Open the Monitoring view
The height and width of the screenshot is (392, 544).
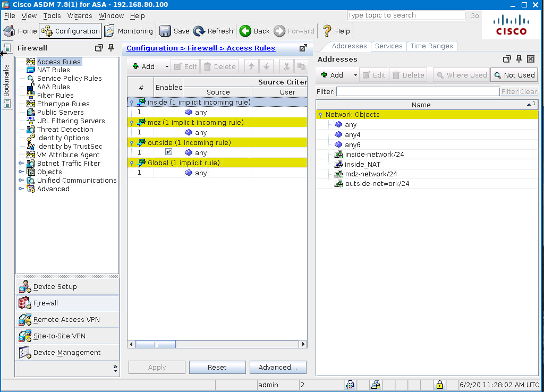coord(129,31)
